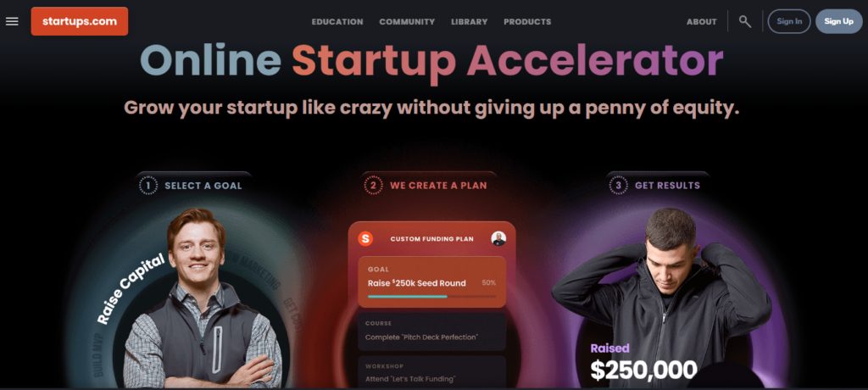Open the Community menu
This screenshot has height=390, width=868.
[x=407, y=22]
